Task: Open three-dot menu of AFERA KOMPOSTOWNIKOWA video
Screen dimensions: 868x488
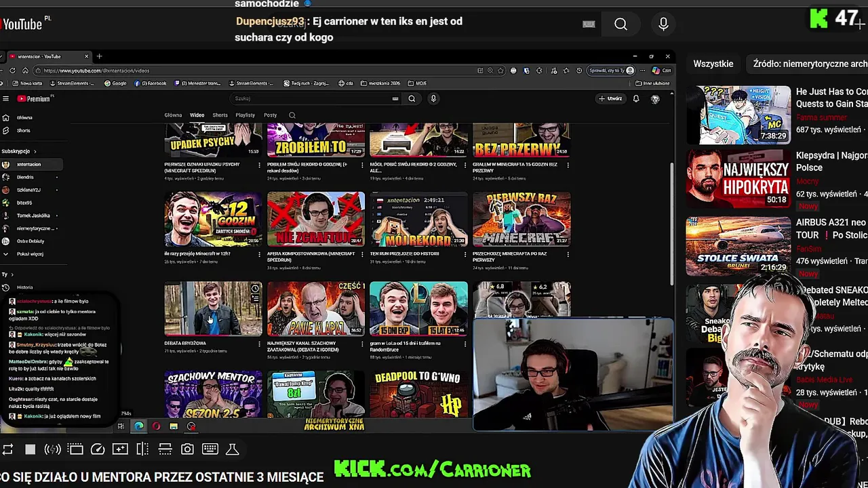Action: (362, 254)
